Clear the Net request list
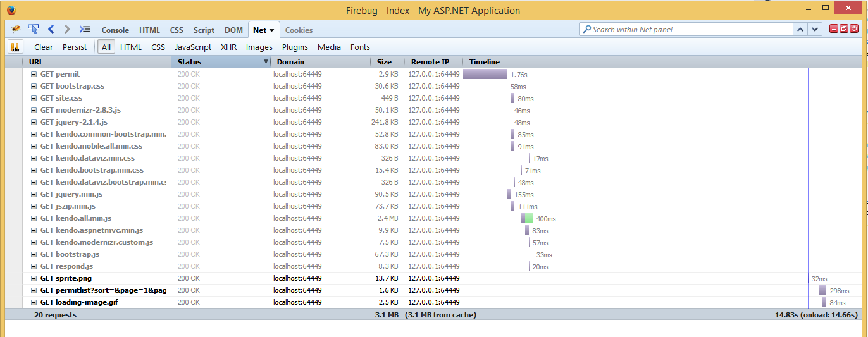 click(x=44, y=47)
